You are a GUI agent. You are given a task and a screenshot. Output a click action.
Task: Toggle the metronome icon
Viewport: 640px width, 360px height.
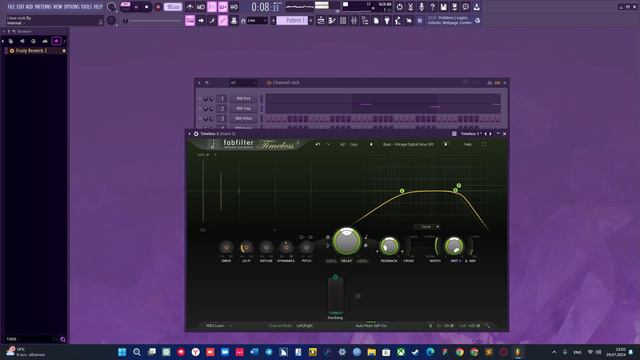190,7
